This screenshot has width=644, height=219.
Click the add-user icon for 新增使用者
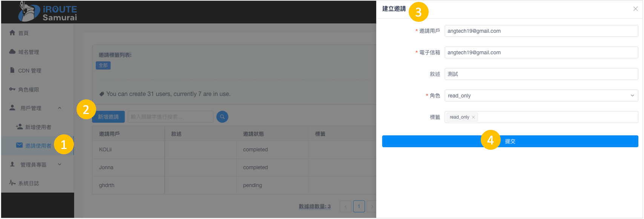pos(19,127)
